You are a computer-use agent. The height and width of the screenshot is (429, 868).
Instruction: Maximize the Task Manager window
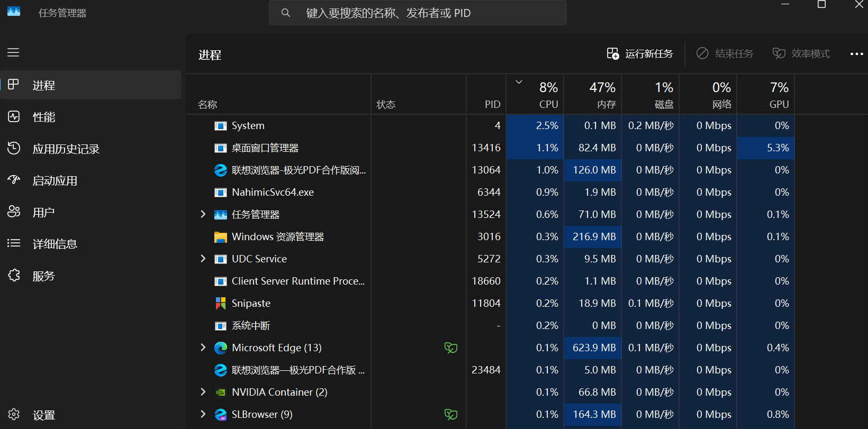[x=821, y=4]
